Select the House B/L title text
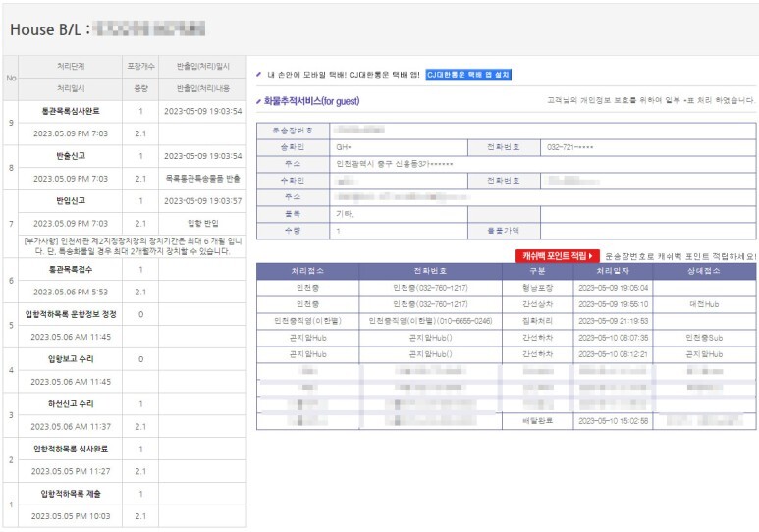 pos(50,29)
